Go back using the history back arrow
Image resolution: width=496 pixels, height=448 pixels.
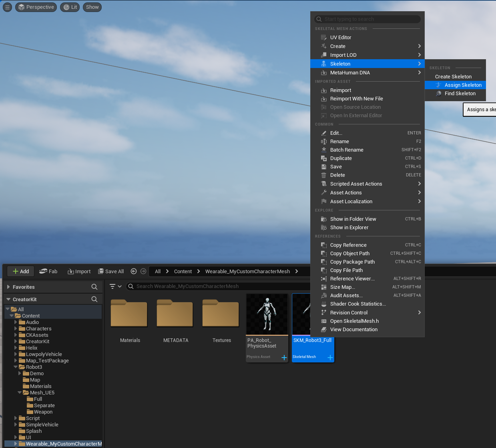click(x=134, y=271)
